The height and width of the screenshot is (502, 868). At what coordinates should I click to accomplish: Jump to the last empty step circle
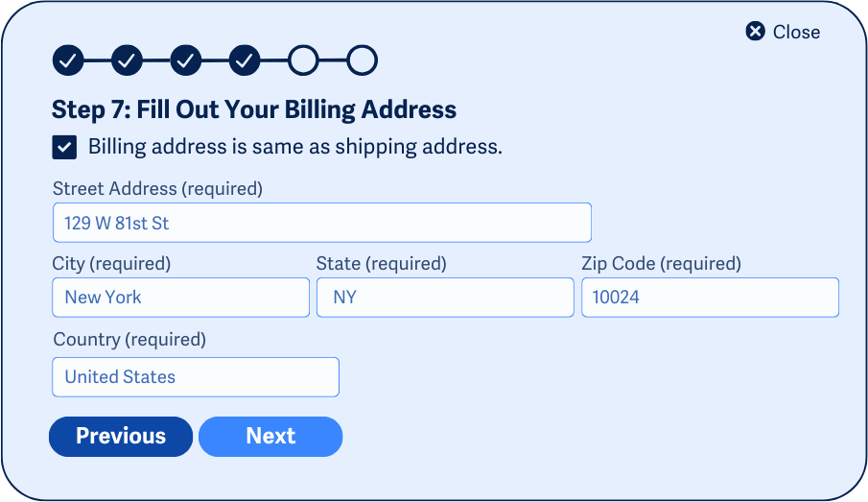362,60
